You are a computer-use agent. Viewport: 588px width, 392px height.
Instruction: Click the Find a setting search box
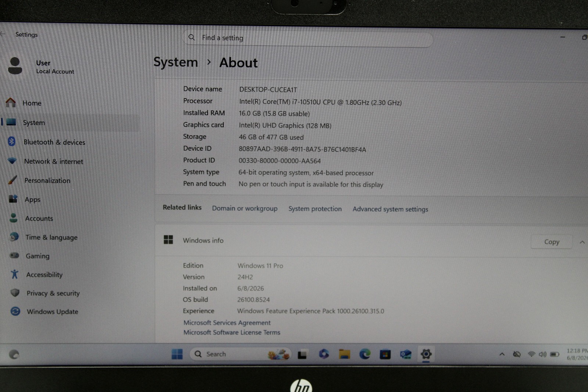coord(308,38)
